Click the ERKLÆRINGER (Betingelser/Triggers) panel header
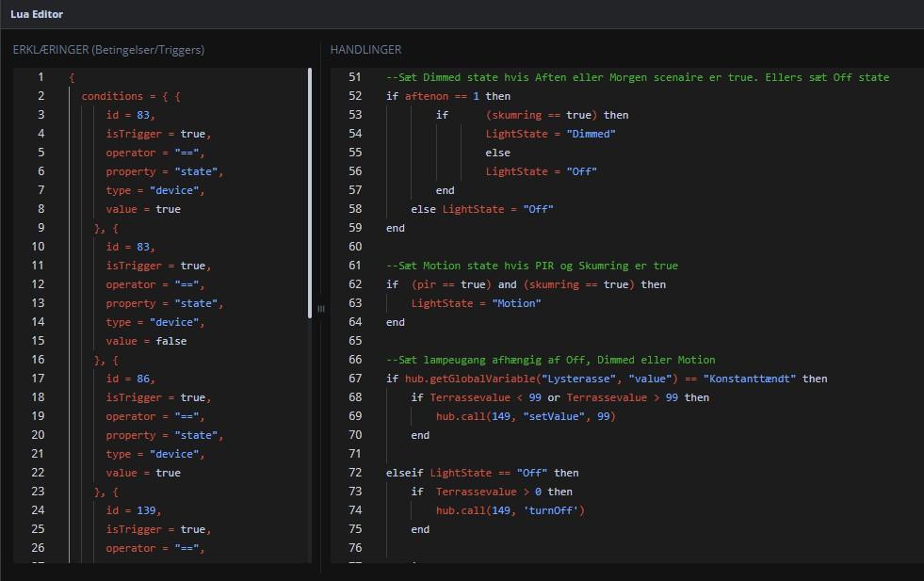Viewport: 924px width, 581px height. pos(108,49)
